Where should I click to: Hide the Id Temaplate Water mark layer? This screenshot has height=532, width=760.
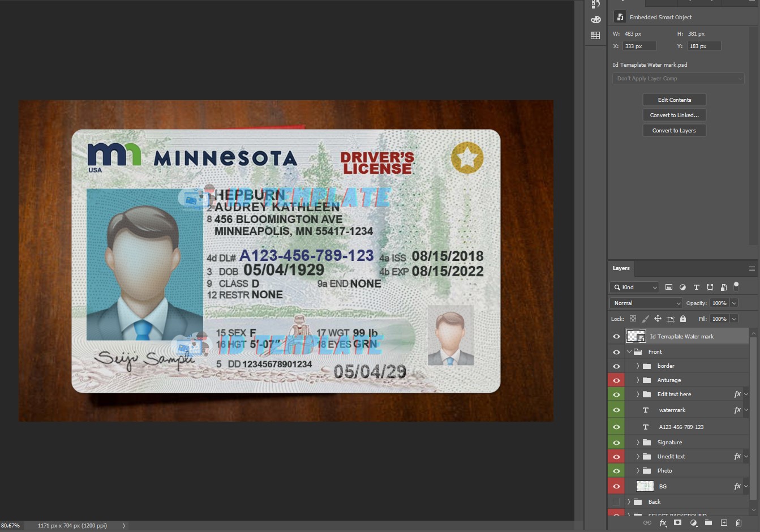(x=616, y=336)
